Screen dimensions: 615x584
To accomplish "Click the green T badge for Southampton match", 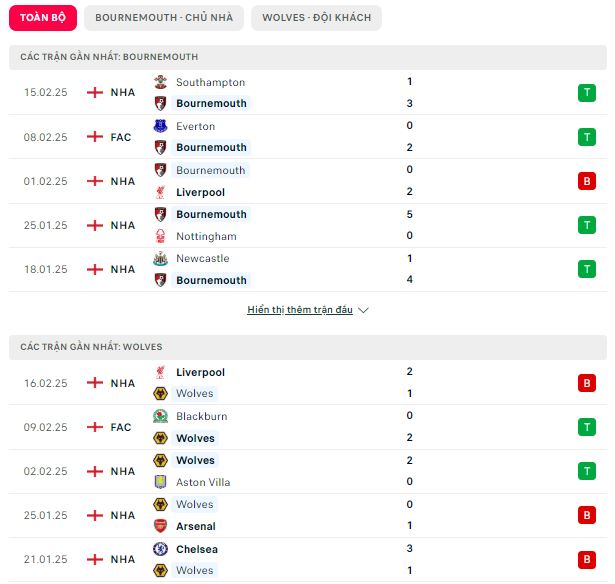I will pos(586,93).
